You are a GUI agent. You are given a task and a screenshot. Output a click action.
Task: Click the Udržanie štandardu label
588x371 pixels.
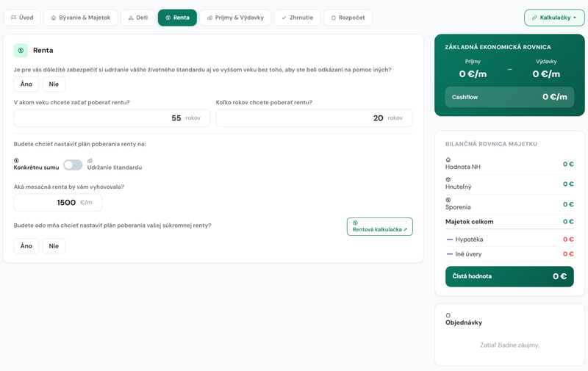click(x=115, y=168)
